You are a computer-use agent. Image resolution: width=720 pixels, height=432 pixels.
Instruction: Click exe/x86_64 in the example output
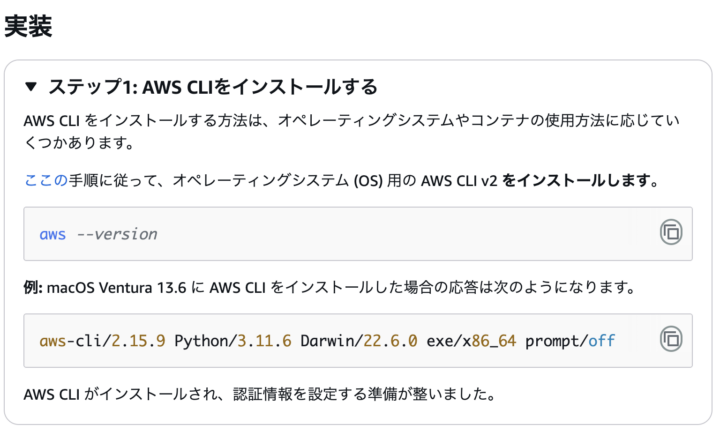coord(477,341)
